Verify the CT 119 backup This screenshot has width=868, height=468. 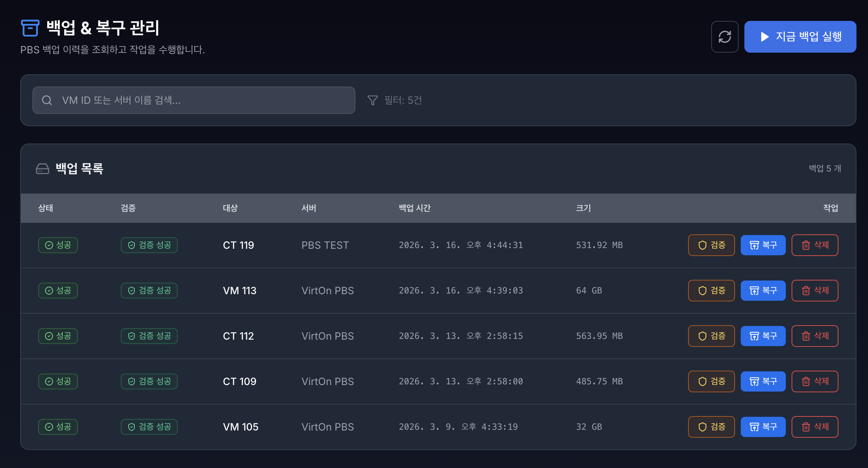(x=711, y=245)
